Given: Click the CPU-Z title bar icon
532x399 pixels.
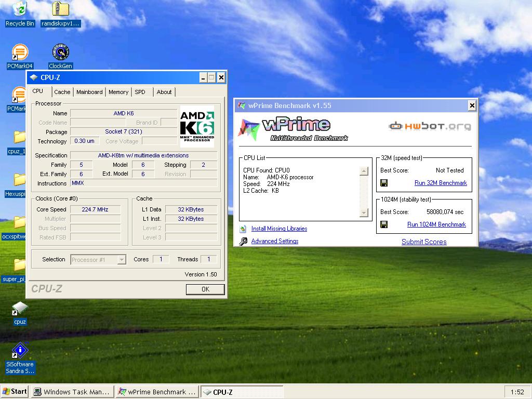Looking at the screenshot, I should (34, 77).
